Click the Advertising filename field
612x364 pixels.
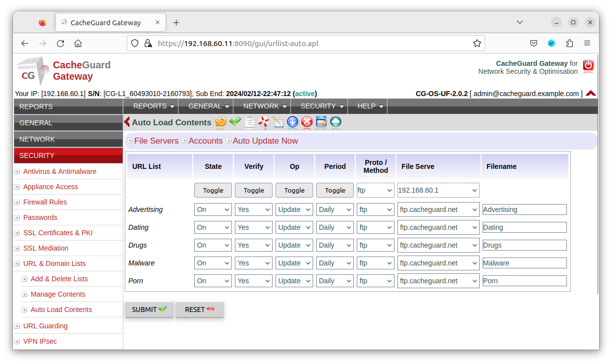(525, 209)
